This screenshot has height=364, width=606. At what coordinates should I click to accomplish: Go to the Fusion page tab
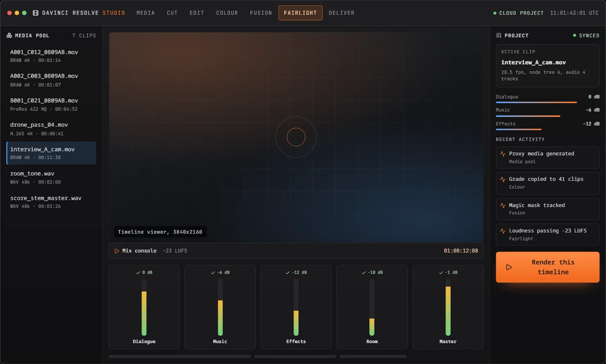point(261,13)
